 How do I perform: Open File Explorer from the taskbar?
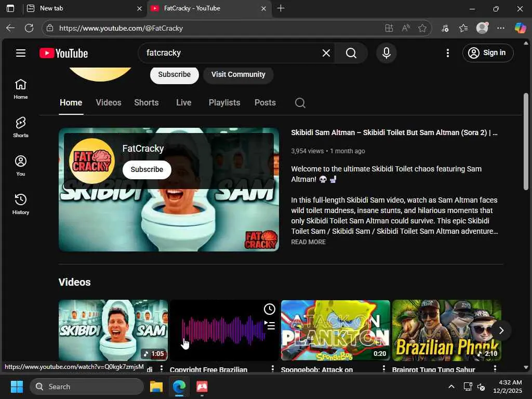pyautogui.click(x=156, y=387)
